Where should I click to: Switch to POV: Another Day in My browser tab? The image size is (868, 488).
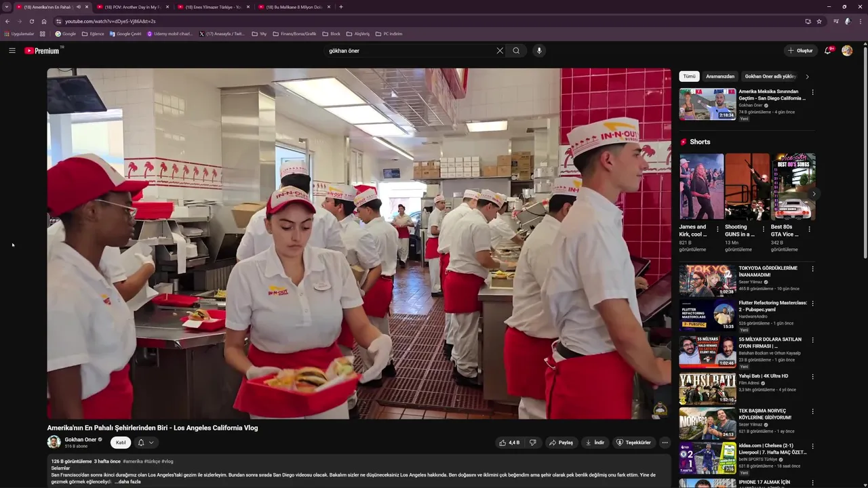click(x=132, y=7)
